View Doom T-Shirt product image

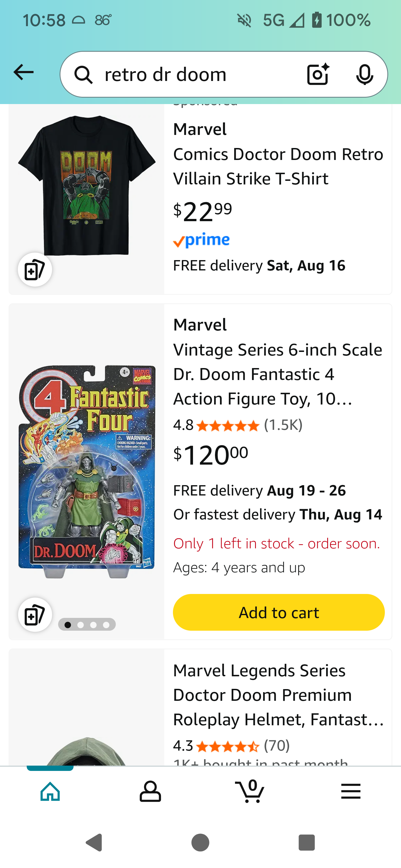pos(87,185)
